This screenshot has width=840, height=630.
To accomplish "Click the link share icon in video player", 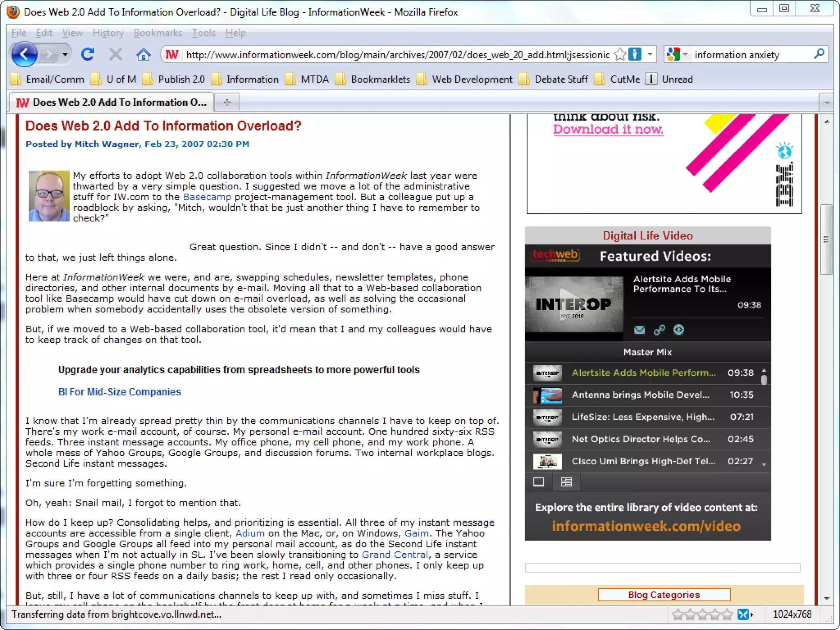I will pyautogui.click(x=659, y=330).
